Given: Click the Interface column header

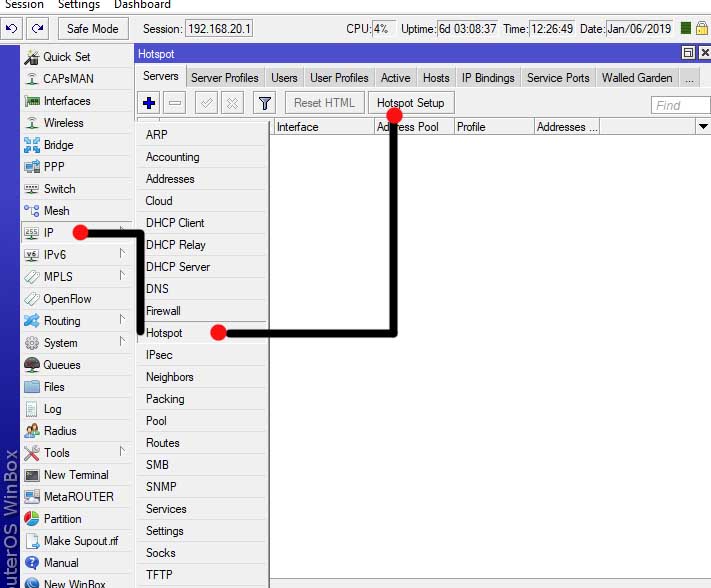Looking at the screenshot, I should pyautogui.click(x=324, y=127).
